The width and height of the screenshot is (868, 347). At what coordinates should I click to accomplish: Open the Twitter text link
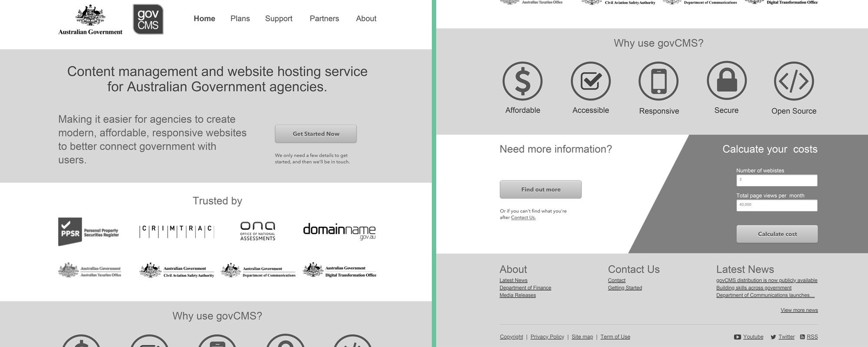786,337
